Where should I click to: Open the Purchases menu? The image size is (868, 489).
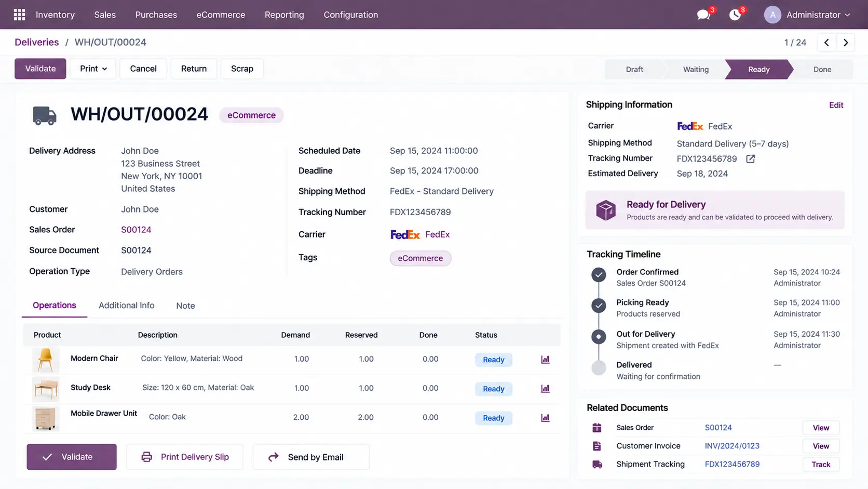coord(156,15)
